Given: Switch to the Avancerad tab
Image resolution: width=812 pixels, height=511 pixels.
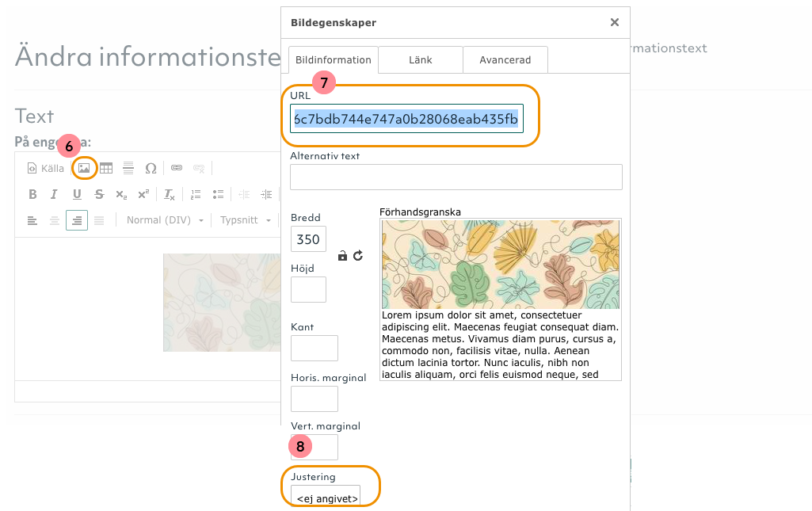Looking at the screenshot, I should pos(505,59).
